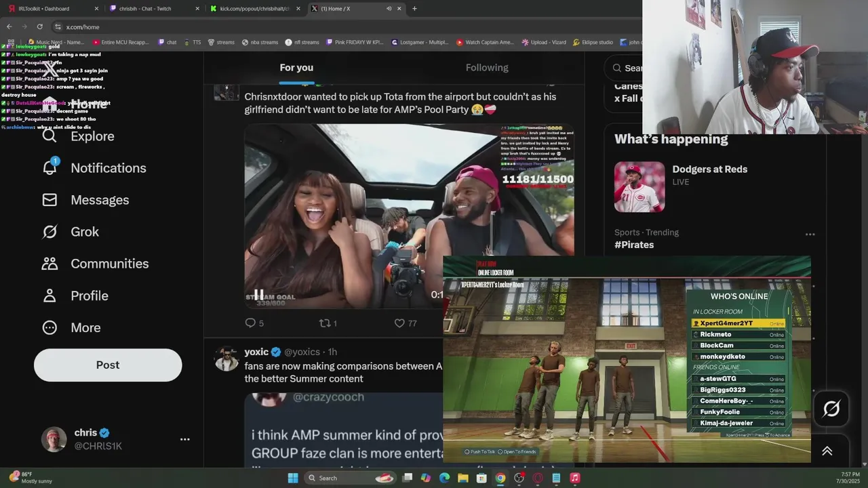868x488 pixels.
Task: Open Microsoft Edge from taskbar
Action: point(444,478)
